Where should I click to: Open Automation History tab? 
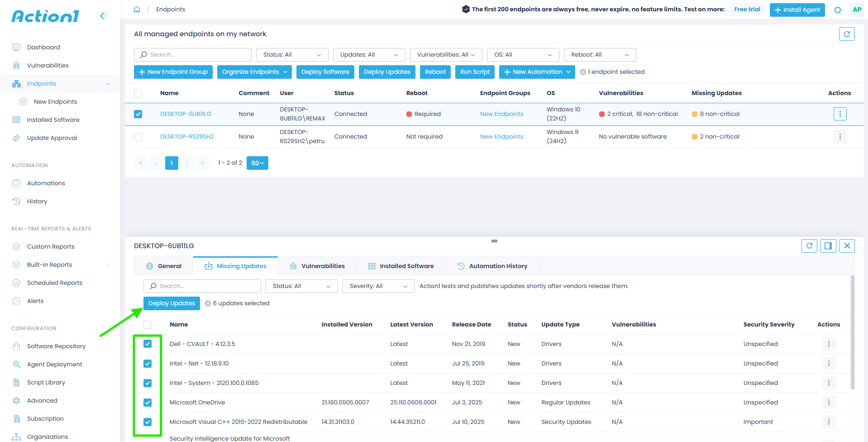[492, 266]
